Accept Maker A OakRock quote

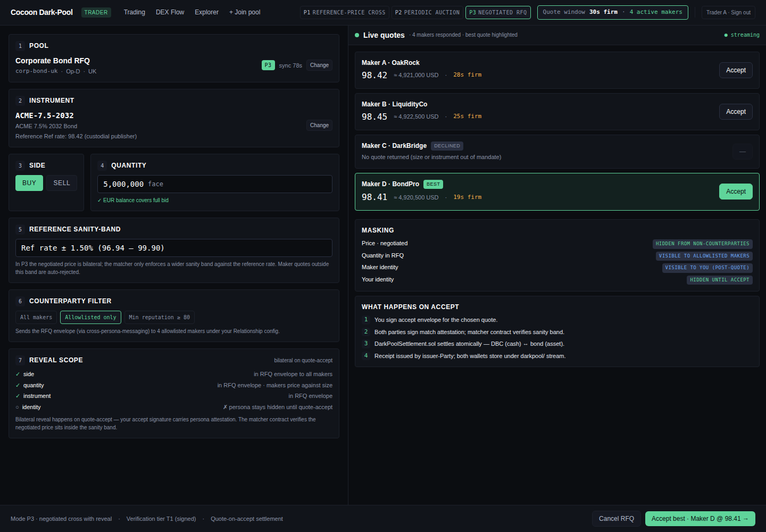pyautogui.click(x=736, y=70)
